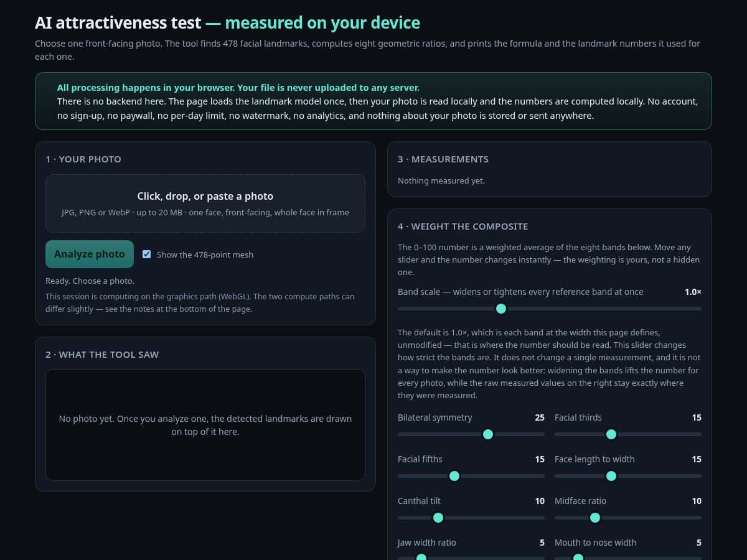Adjust the Bilateral symmetry slider
Screen dimensions: 747x560
click(471, 434)
